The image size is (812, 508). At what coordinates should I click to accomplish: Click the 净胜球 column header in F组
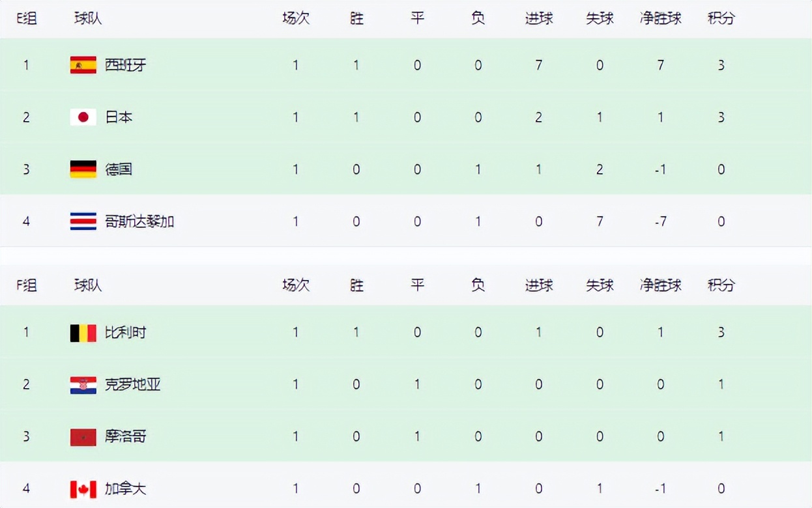click(x=660, y=285)
